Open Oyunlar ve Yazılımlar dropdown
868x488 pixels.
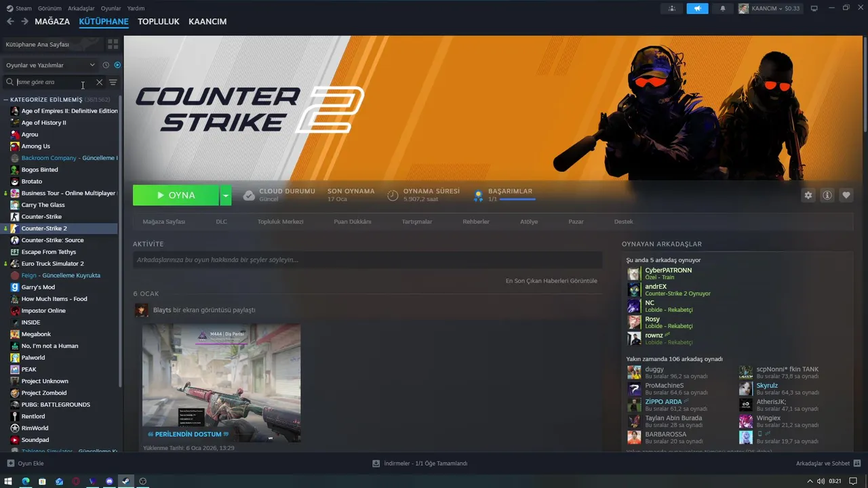point(51,65)
